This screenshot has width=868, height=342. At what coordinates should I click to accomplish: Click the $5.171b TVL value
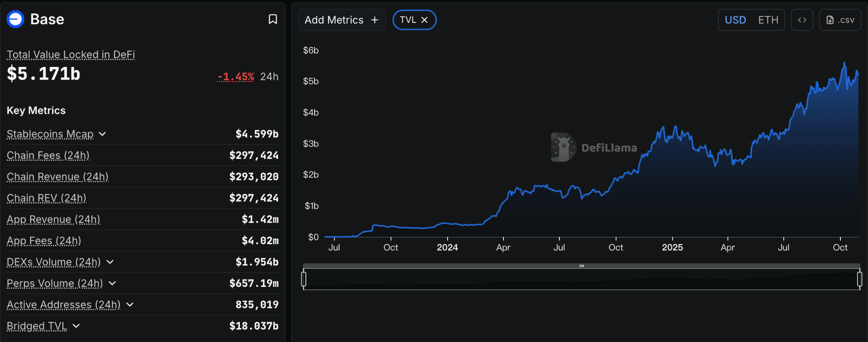click(x=44, y=74)
